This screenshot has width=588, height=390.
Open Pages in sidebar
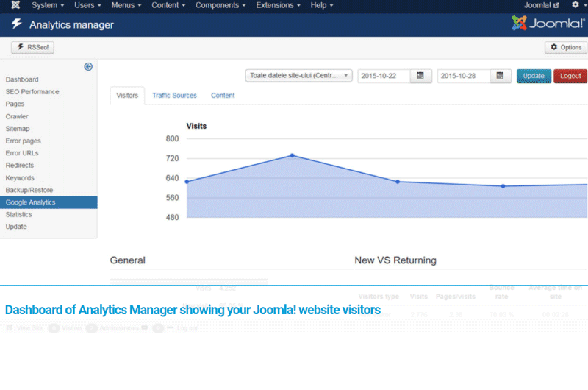click(15, 104)
